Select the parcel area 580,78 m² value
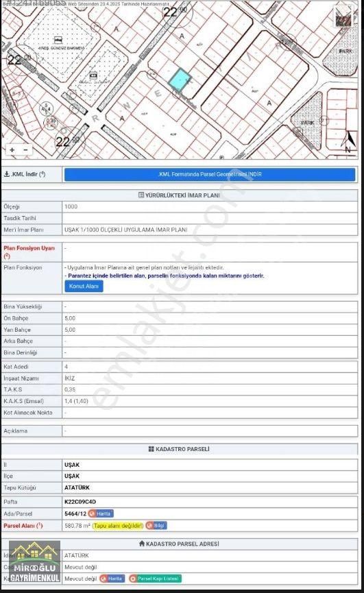Screen dimensions: 364x593 click(77, 526)
